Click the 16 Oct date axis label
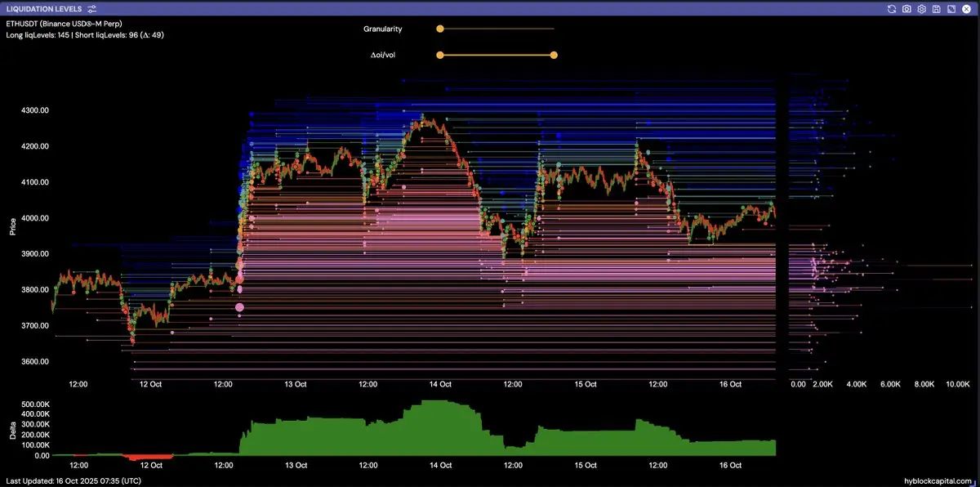The image size is (980, 487). coord(730,384)
